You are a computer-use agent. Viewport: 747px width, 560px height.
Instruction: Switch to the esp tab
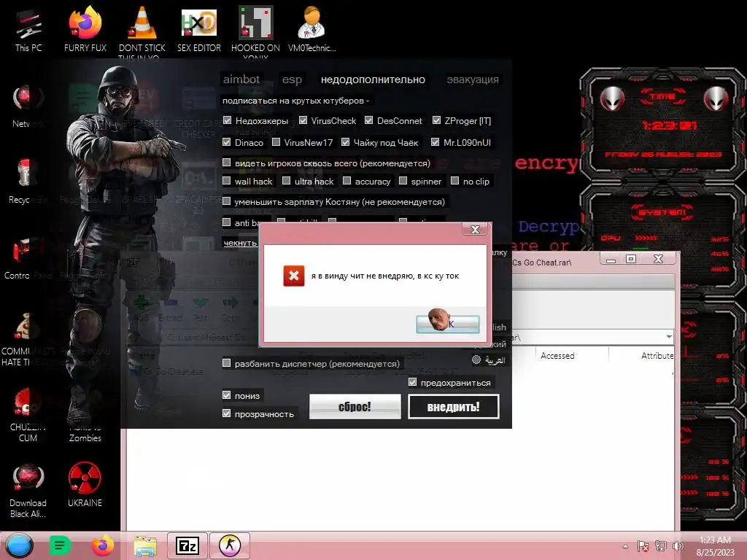[292, 79]
